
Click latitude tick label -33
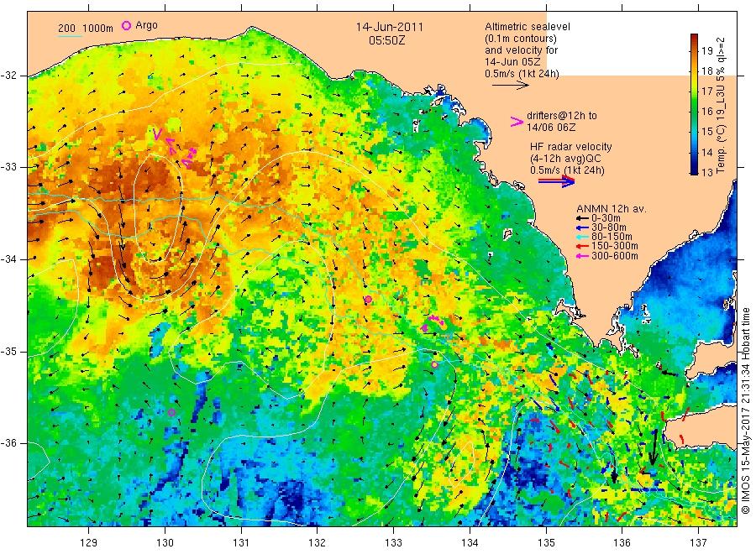pyautogui.click(x=8, y=167)
